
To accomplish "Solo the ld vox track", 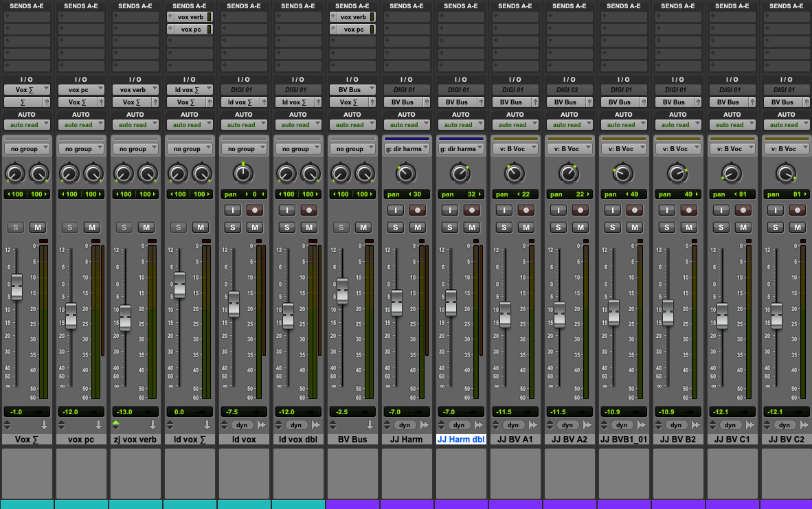I will (232, 227).
